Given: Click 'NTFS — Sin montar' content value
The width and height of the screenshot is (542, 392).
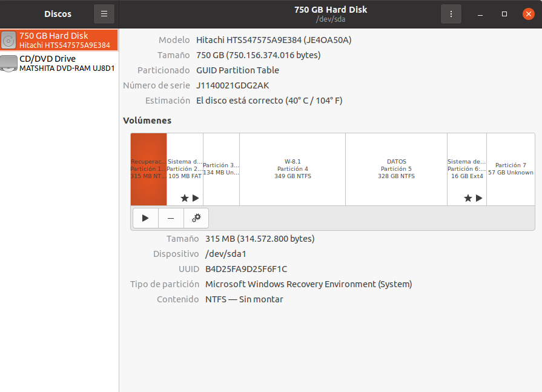Looking at the screenshot, I should tap(244, 299).
